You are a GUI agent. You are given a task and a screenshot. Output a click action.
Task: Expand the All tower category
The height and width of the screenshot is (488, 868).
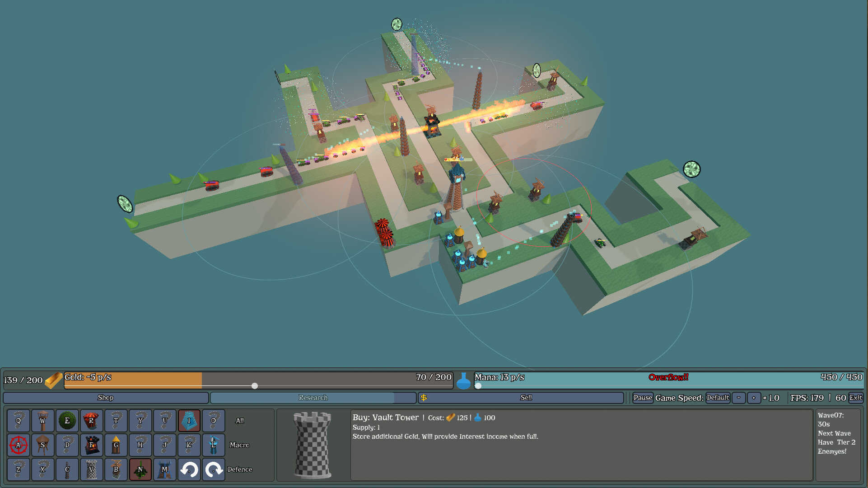point(239,421)
